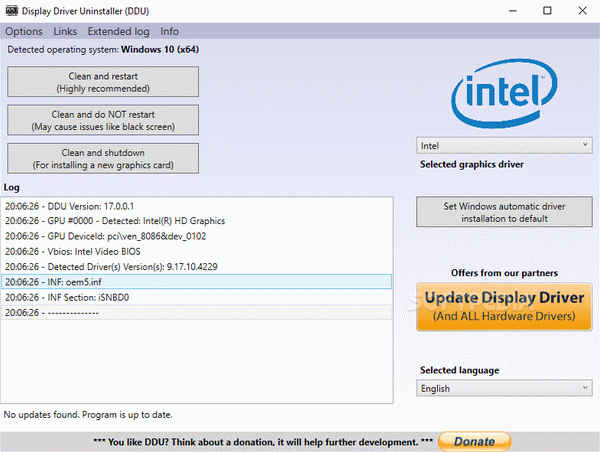Open the Options menu

[x=24, y=31]
